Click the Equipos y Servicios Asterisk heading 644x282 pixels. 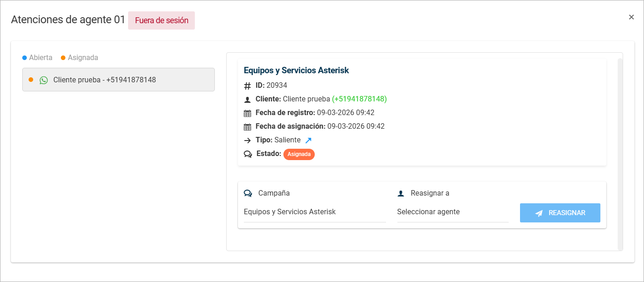tap(296, 70)
